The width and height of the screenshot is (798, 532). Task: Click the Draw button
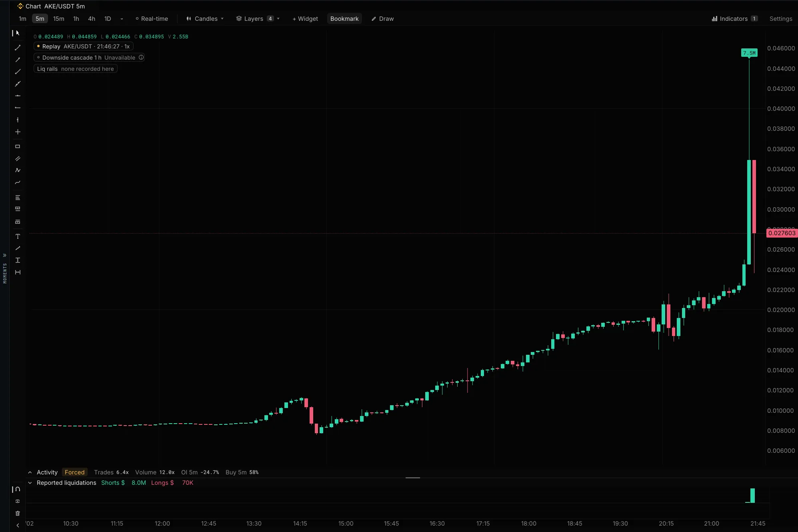tap(382, 19)
